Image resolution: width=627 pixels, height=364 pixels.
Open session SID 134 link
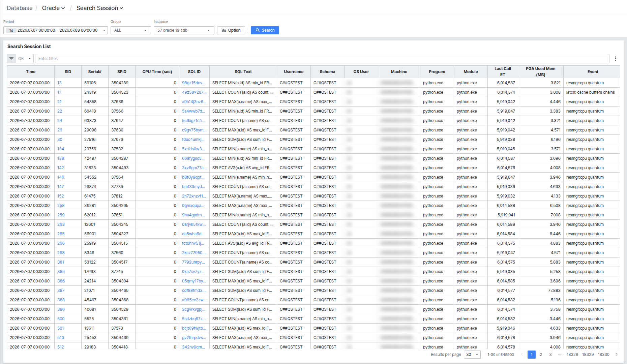[x=61, y=149]
